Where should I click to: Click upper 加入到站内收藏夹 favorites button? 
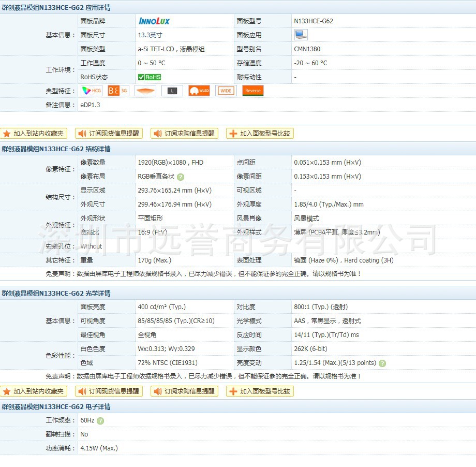click(34, 134)
